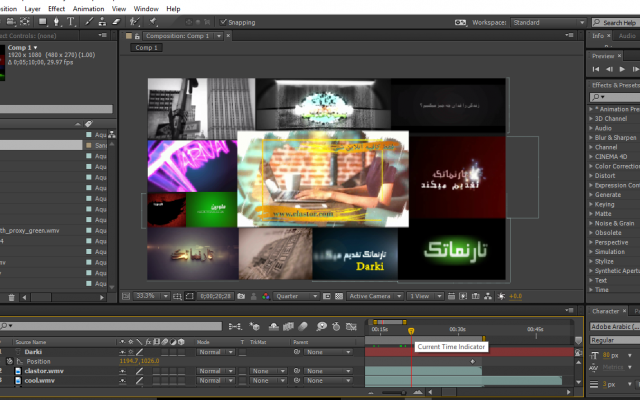Viewport: 640px width, 400px height.
Task: Toggle hide shy layers in timeline
Action: click(x=273, y=326)
